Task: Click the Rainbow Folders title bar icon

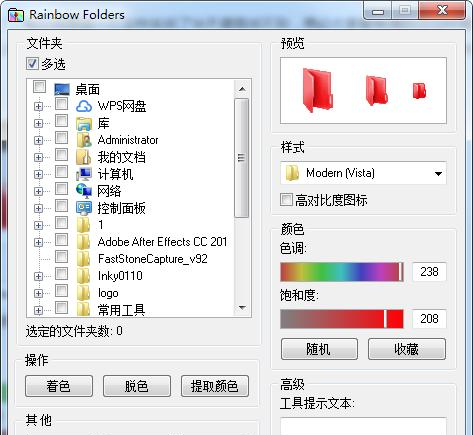Action: [16, 15]
